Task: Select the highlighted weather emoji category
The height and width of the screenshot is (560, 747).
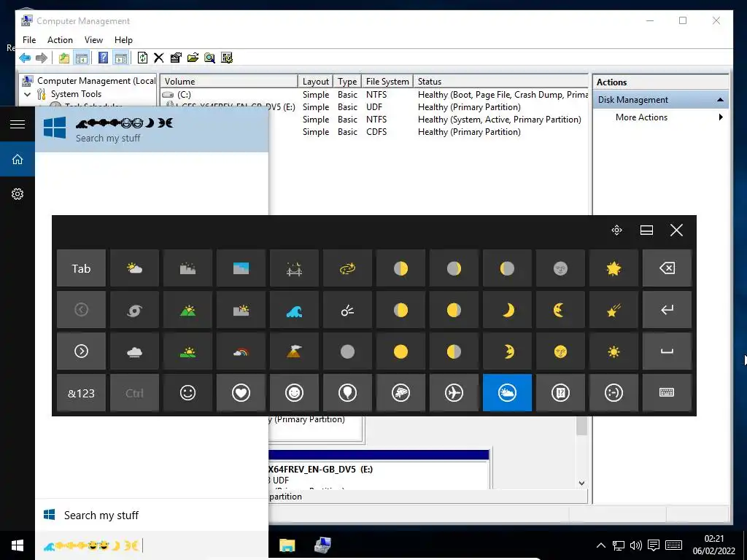Action: coord(508,393)
